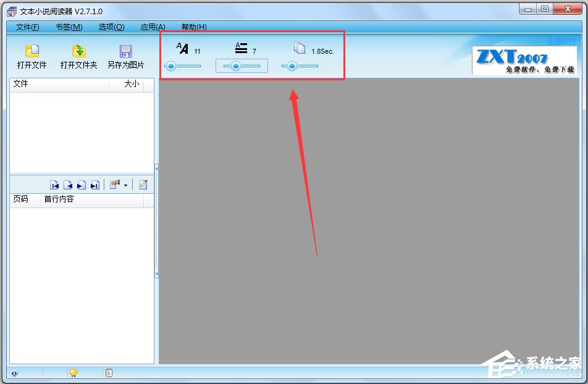Click the notepad icon in status bar

[x=109, y=372]
